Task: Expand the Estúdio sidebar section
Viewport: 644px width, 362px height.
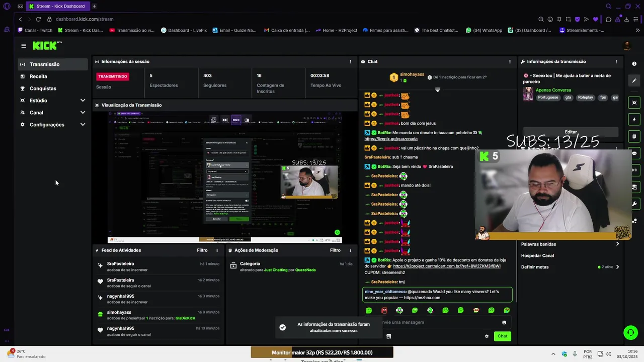Action: [x=83, y=101]
